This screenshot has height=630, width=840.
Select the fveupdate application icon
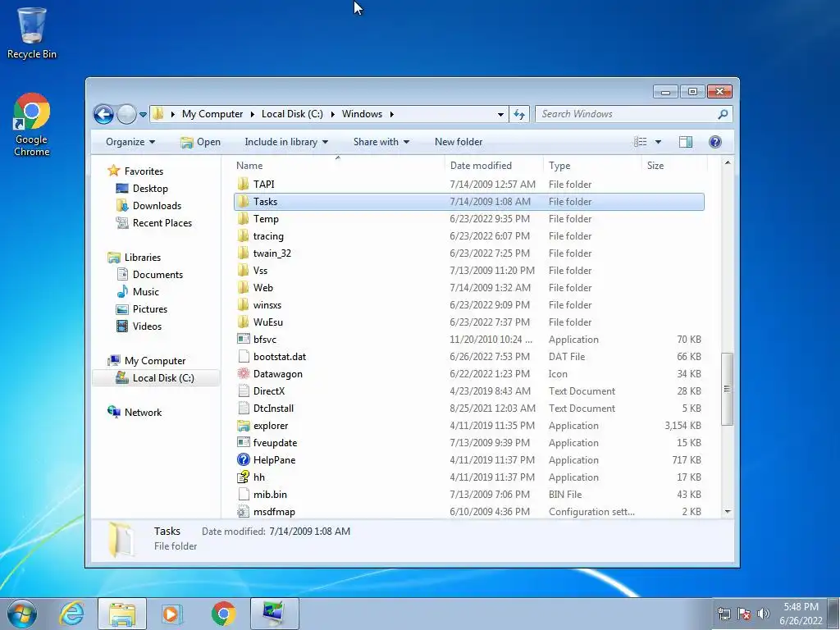[243, 442]
